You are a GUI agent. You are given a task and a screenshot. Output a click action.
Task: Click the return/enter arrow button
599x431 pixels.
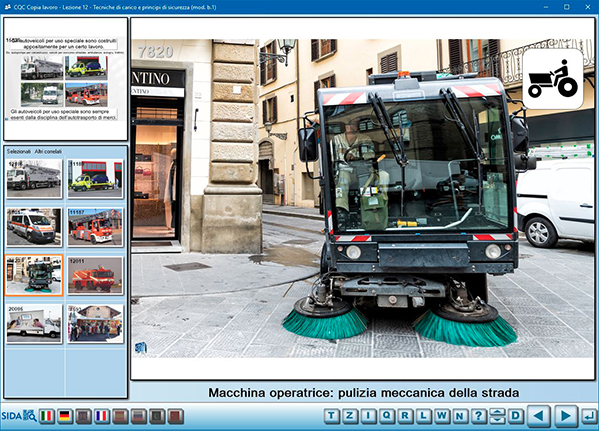(x=589, y=416)
